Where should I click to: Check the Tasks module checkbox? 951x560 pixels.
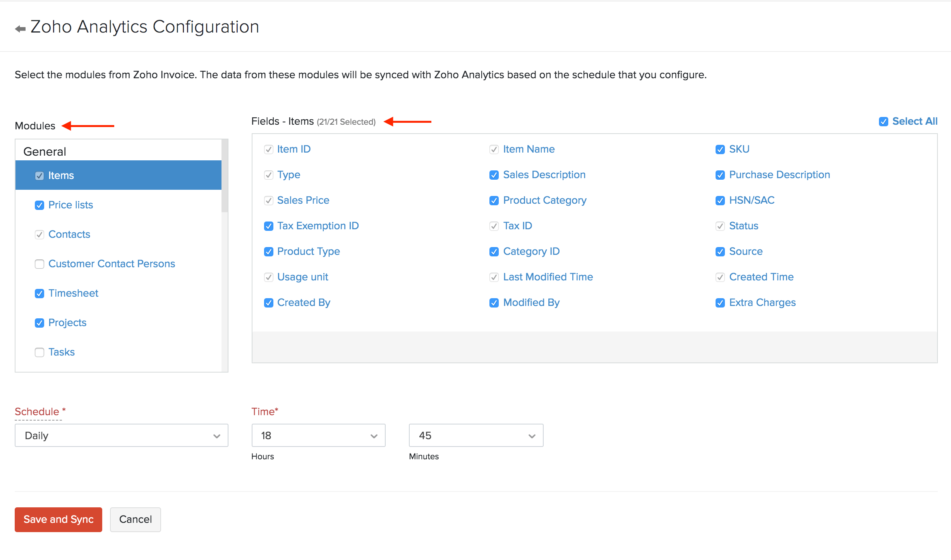click(39, 352)
